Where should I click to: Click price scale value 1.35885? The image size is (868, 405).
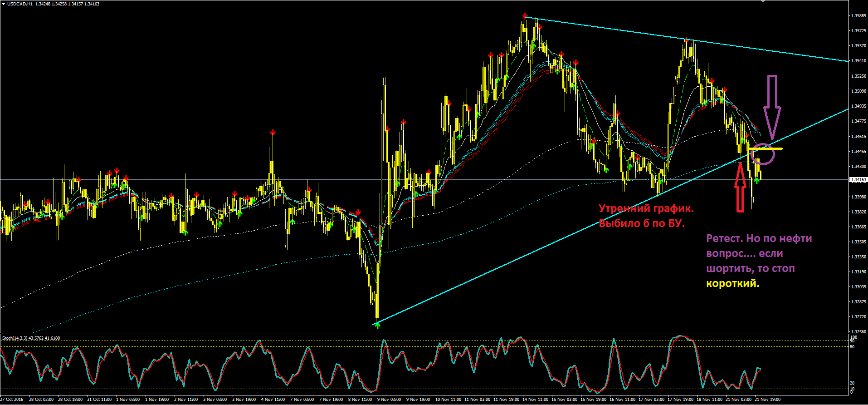click(x=858, y=16)
